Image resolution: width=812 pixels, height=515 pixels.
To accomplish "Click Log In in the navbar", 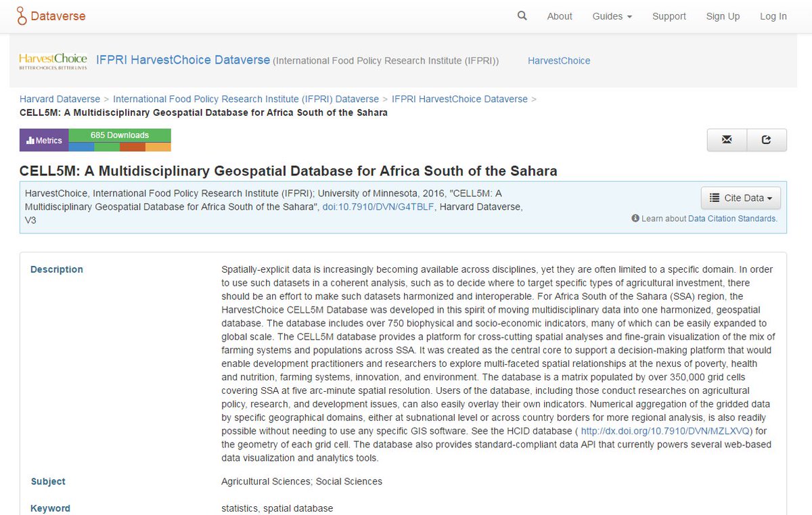I will point(773,16).
